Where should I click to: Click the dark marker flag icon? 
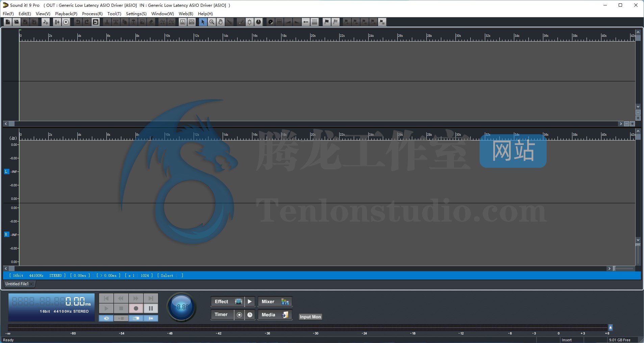pos(326,22)
